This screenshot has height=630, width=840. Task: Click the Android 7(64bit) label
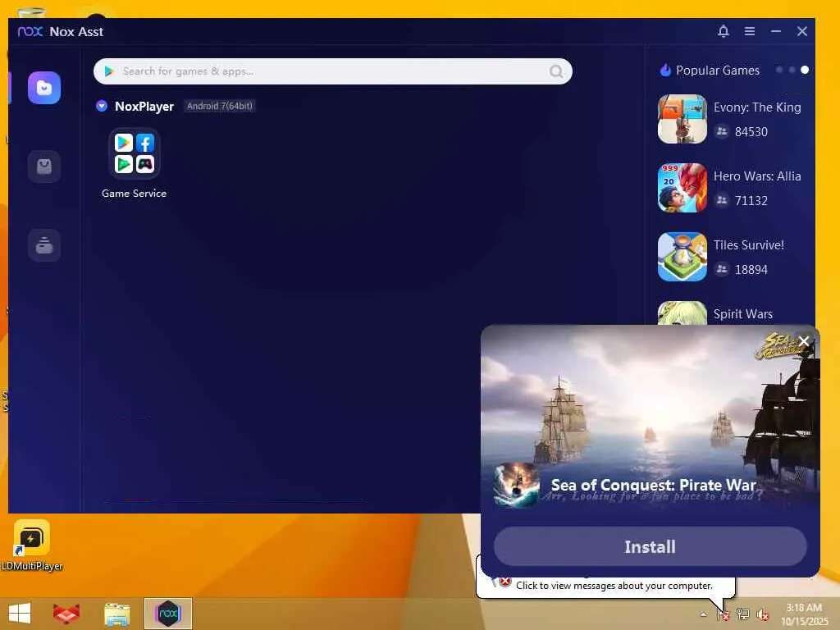(220, 106)
